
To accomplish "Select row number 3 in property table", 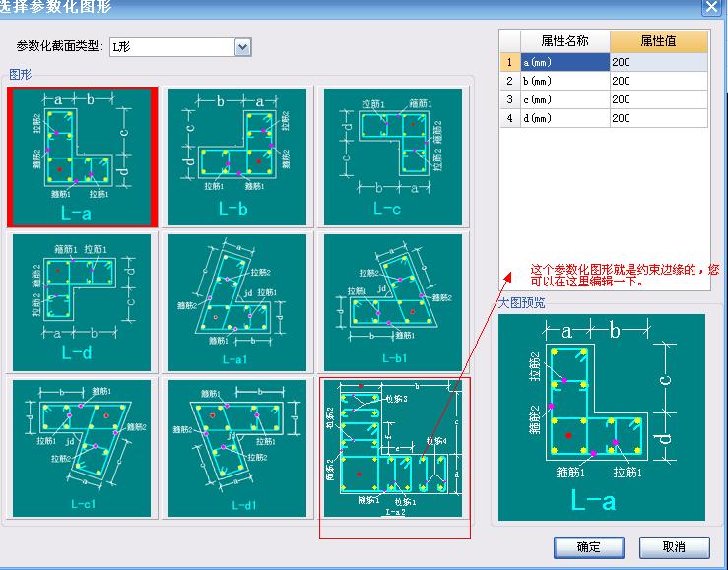I will pyautogui.click(x=510, y=99).
